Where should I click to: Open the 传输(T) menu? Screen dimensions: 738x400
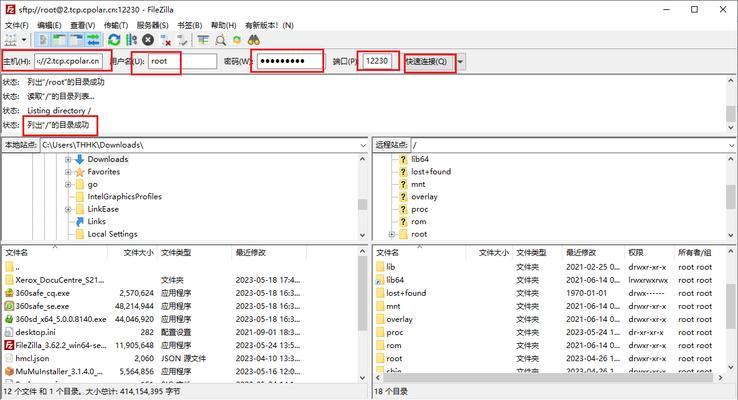pos(116,25)
